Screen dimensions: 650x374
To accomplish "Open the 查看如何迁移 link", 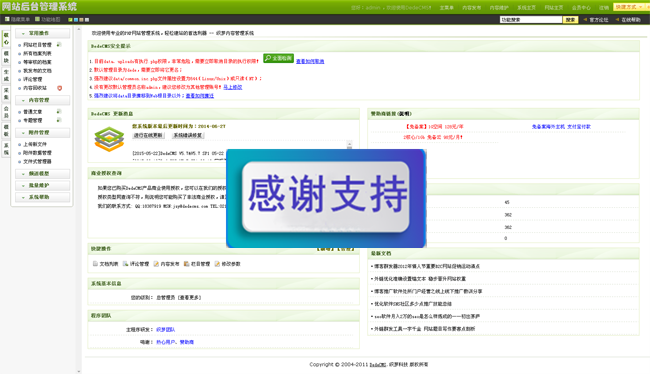I will tap(200, 96).
